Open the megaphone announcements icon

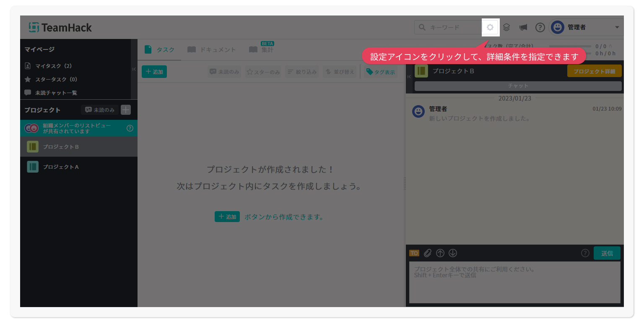[x=523, y=28]
